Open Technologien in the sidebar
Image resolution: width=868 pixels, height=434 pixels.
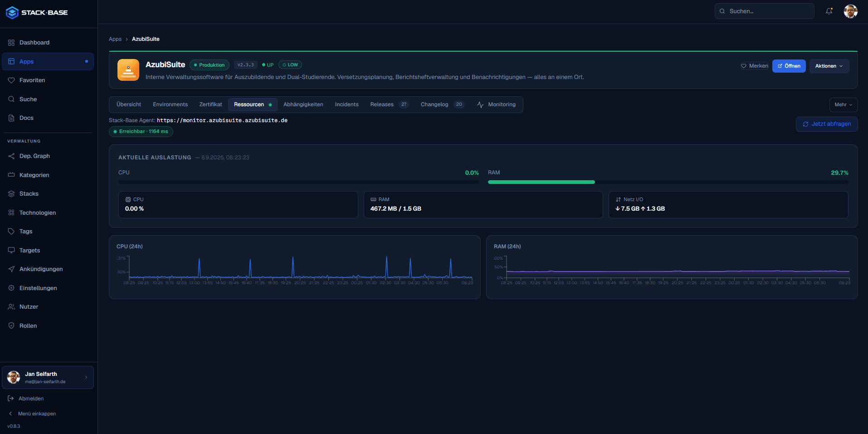[x=48, y=213]
